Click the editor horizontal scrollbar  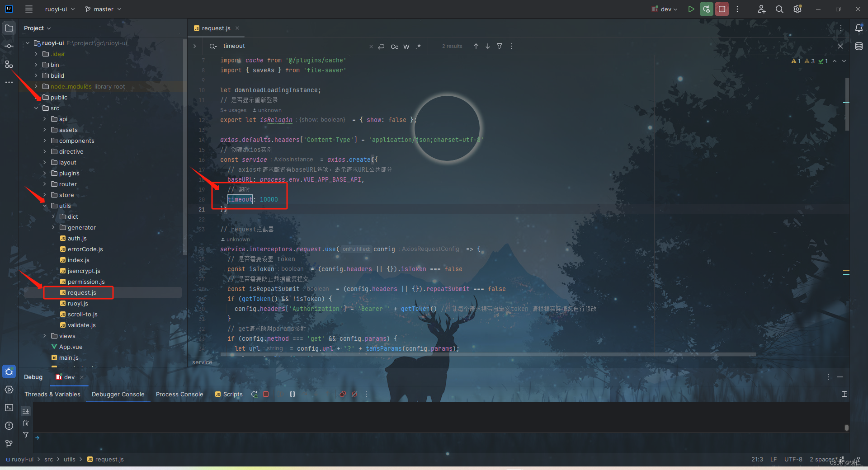[x=488, y=354]
